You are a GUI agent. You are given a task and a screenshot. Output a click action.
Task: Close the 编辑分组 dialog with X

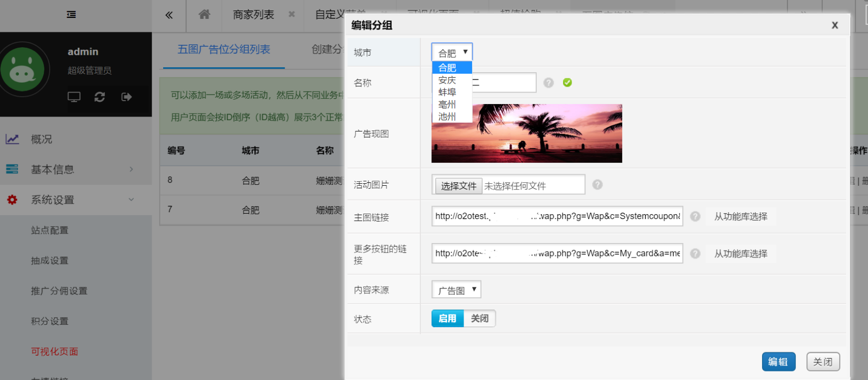[x=835, y=25]
